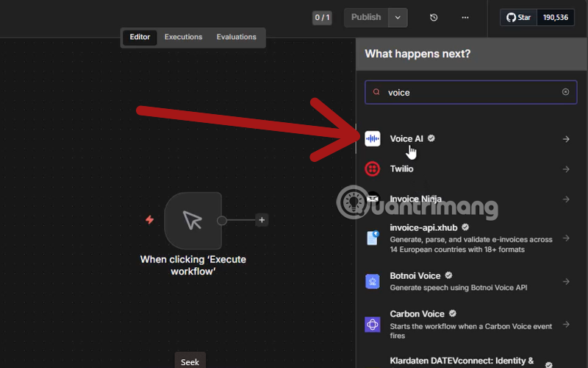Click the verified badge next to Carbon Voice

453,314
